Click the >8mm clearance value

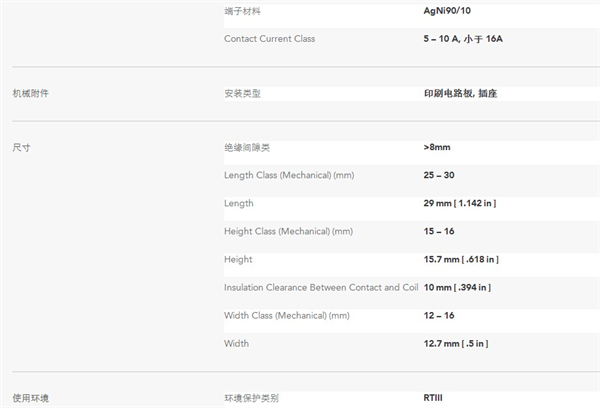pos(437,147)
